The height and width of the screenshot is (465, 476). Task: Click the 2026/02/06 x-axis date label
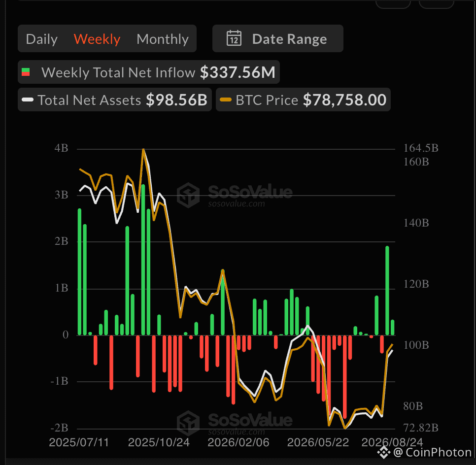(238, 442)
